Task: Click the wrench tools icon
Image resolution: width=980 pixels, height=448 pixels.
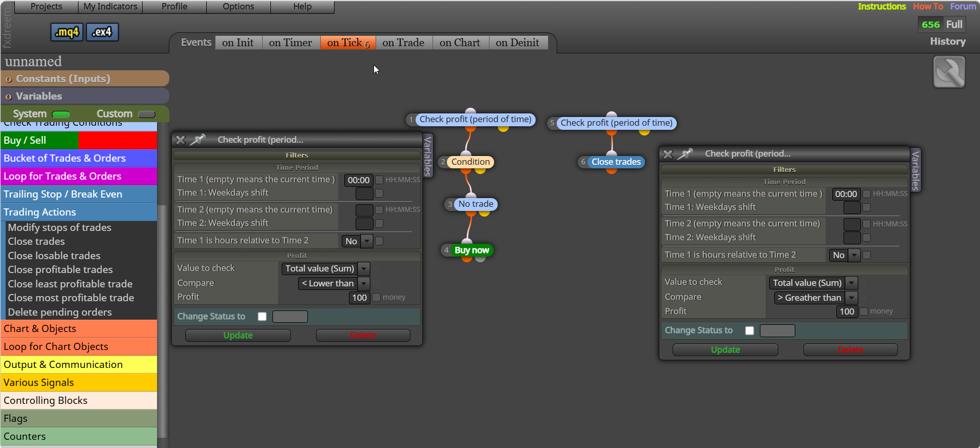Action: 949,72
